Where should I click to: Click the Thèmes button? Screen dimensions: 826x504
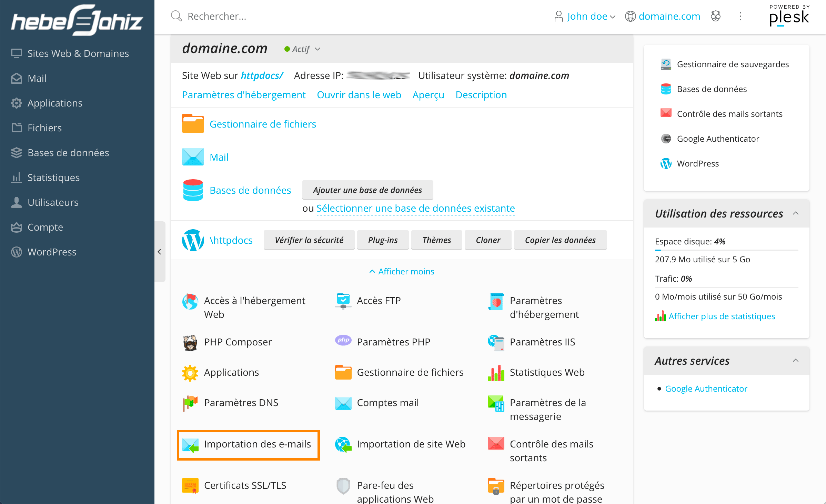point(437,240)
